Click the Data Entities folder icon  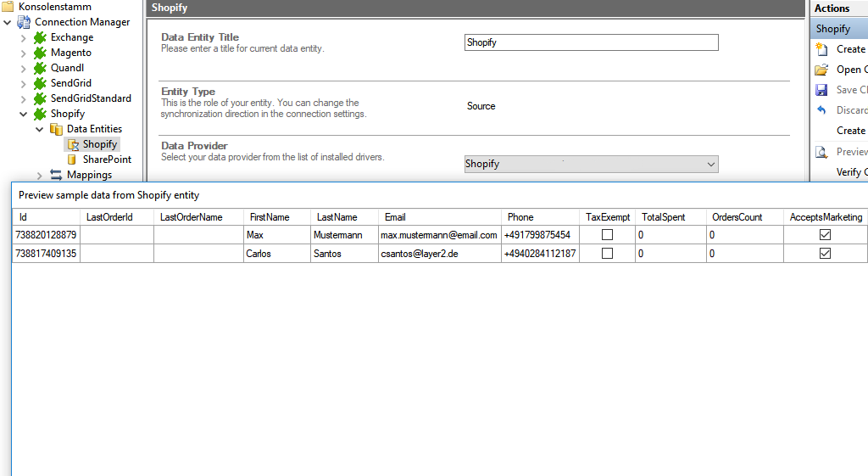tap(56, 129)
